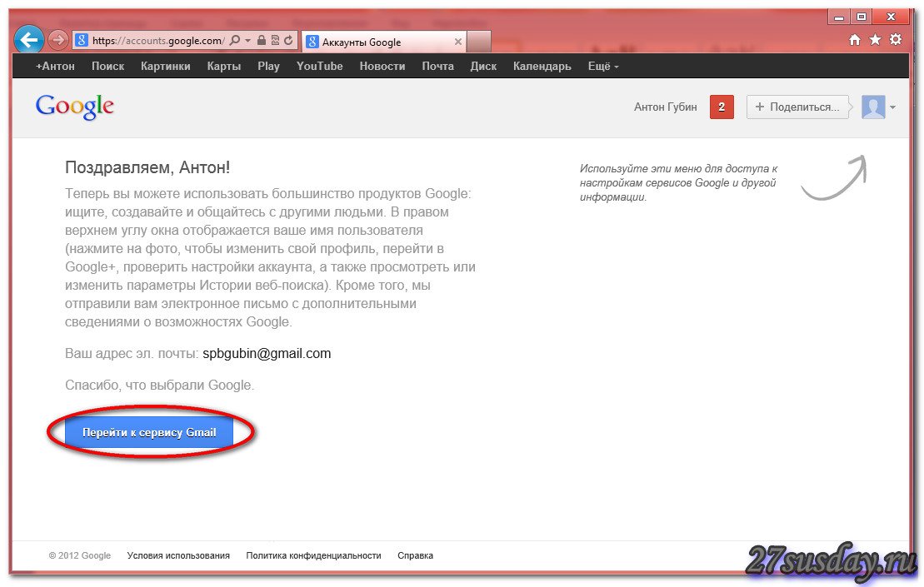
Task: Open the red notifications counter 2
Action: [722, 107]
